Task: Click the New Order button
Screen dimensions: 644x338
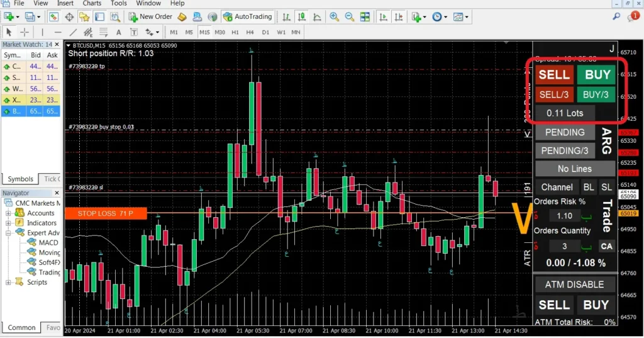Action: [x=150, y=17]
